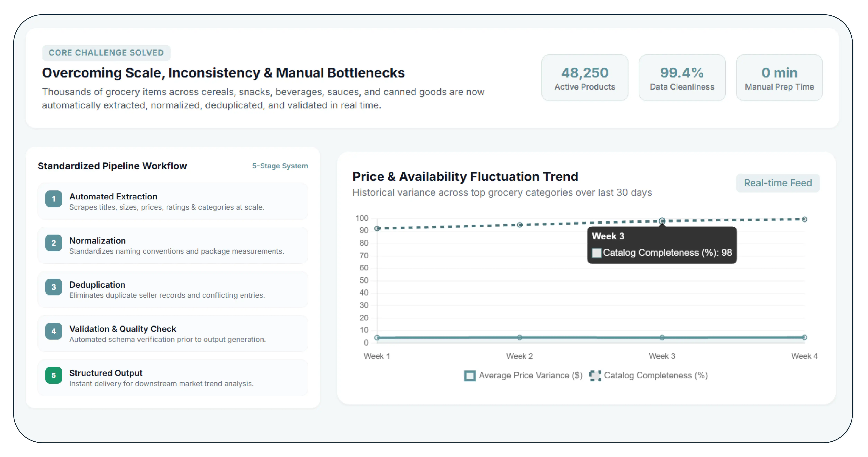
Task: Click tooltip swatch beside Catalog Completeness 98
Action: [597, 253]
